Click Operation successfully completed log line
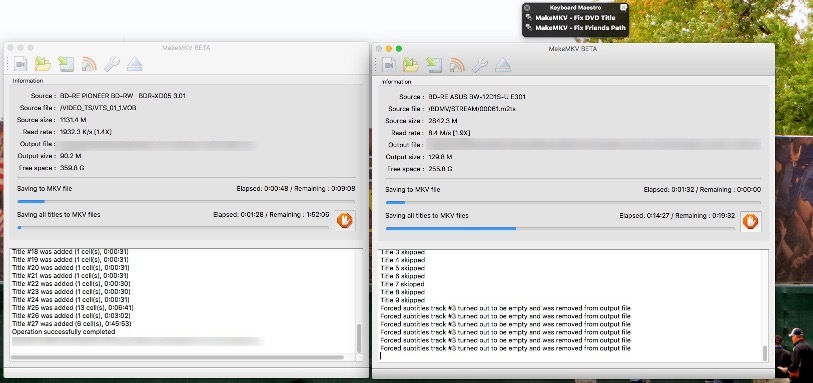The width and height of the screenshot is (813, 383). point(63,332)
